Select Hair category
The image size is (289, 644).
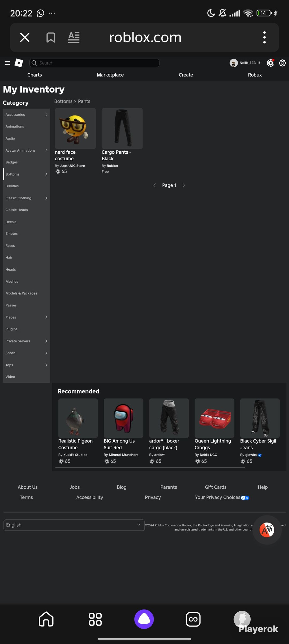coord(27,258)
